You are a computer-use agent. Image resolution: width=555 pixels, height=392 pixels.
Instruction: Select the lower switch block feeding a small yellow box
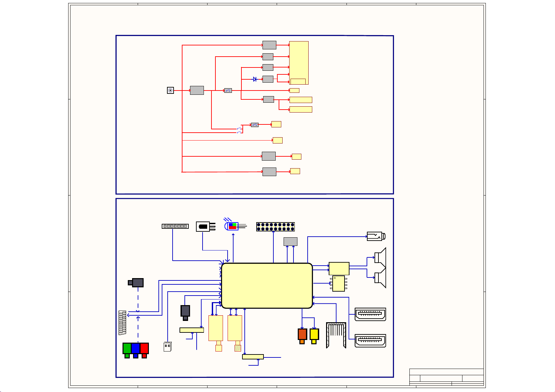pyautogui.click(x=255, y=125)
